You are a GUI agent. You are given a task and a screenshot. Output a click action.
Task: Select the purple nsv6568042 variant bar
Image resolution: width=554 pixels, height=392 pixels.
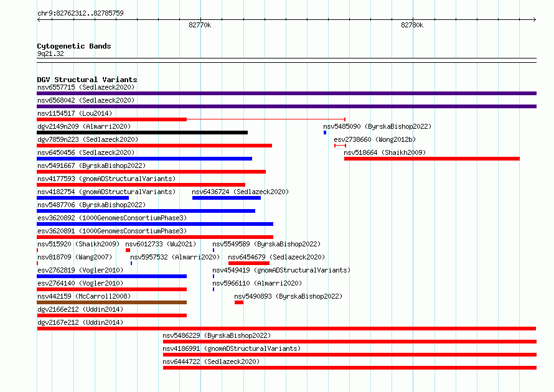click(286, 106)
